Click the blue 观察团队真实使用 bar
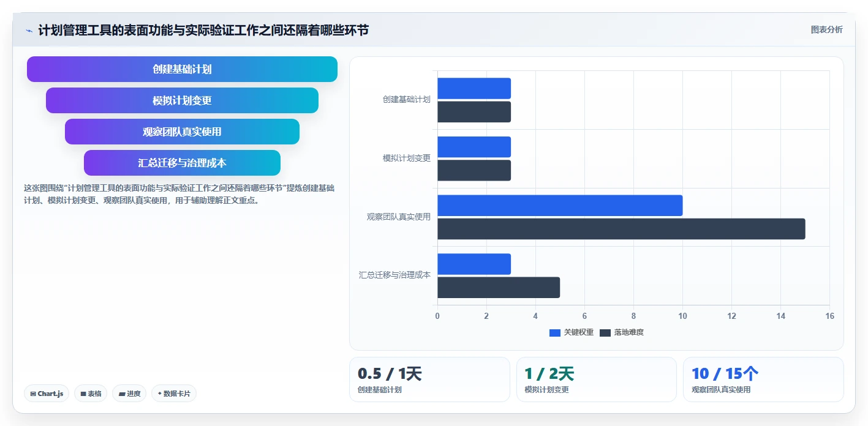 tap(560, 206)
